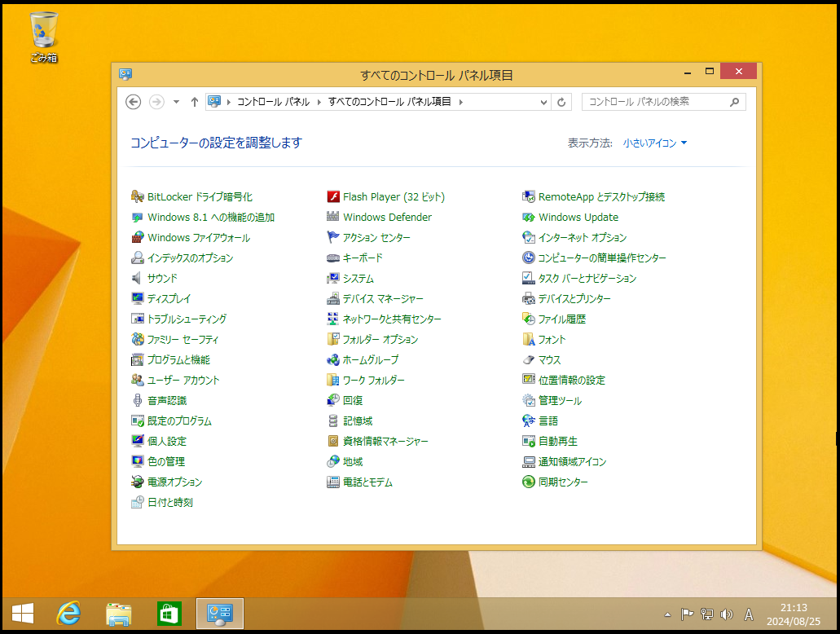Refresh the control panel view

[561, 102]
